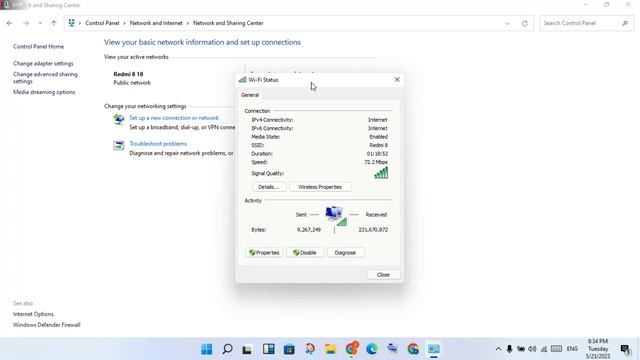Click the new connection setup icon

click(119, 120)
